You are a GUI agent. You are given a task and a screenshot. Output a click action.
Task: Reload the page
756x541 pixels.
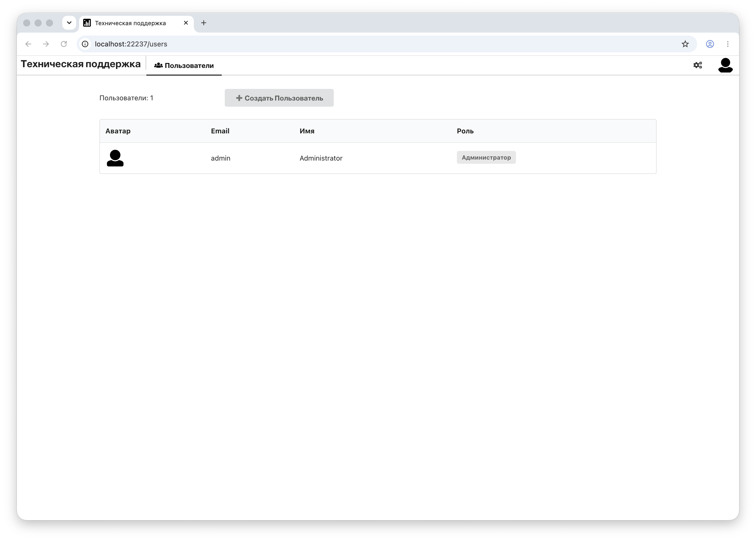point(64,44)
